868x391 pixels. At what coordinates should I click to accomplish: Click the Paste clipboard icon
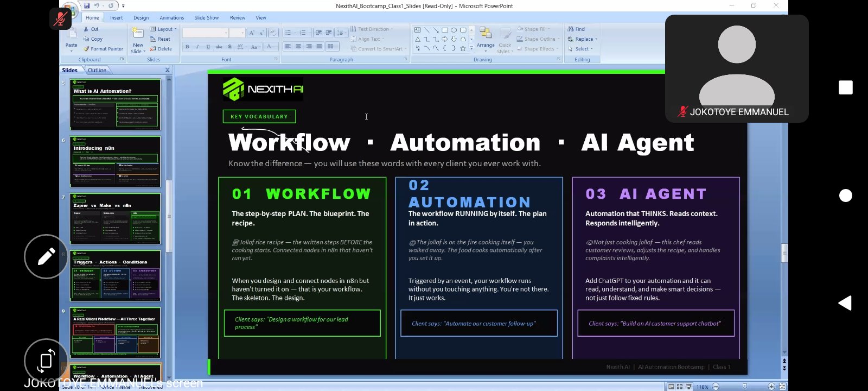click(71, 34)
